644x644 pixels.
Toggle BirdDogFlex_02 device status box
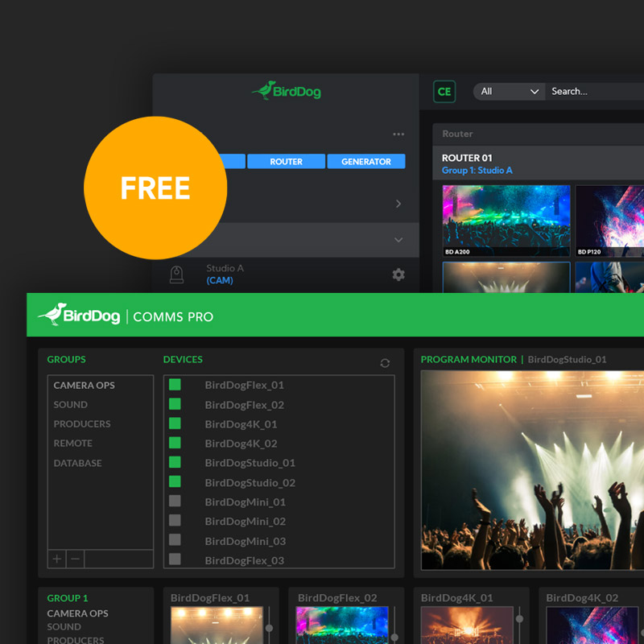click(175, 404)
